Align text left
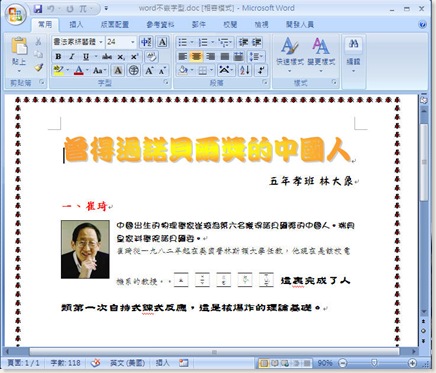Viewport: 436px width, 373px height. (182, 57)
